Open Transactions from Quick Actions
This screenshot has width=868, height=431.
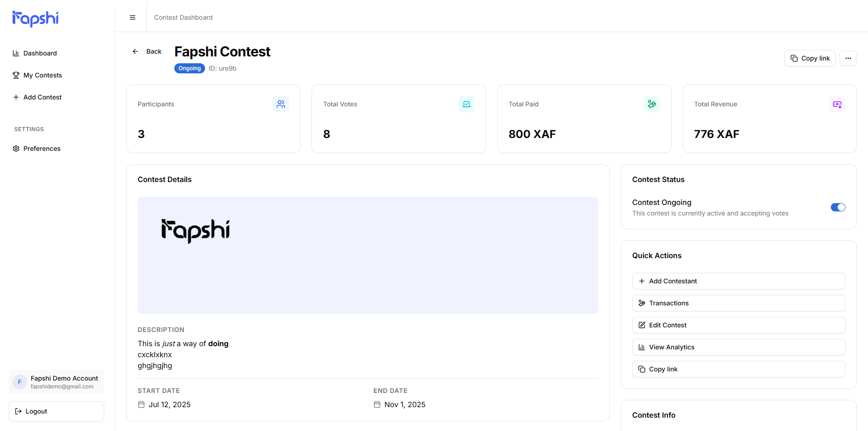pos(738,303)
